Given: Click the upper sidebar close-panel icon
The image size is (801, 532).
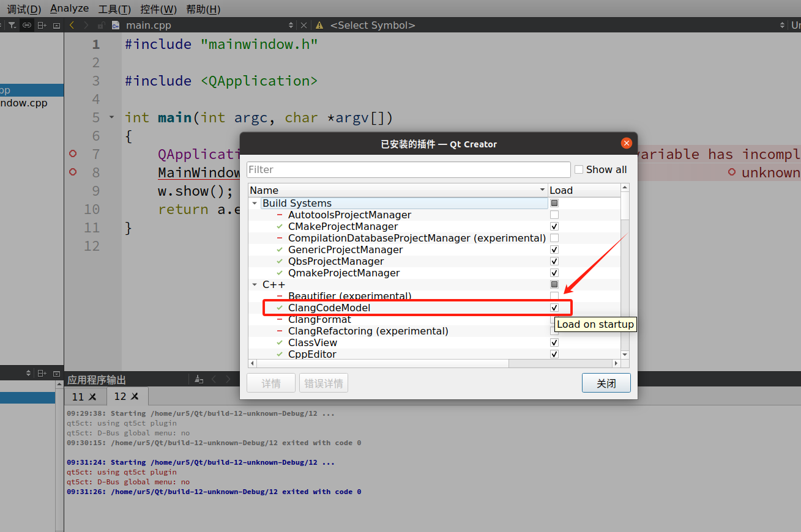Looking at the screenshot, I should pos(57,25).
